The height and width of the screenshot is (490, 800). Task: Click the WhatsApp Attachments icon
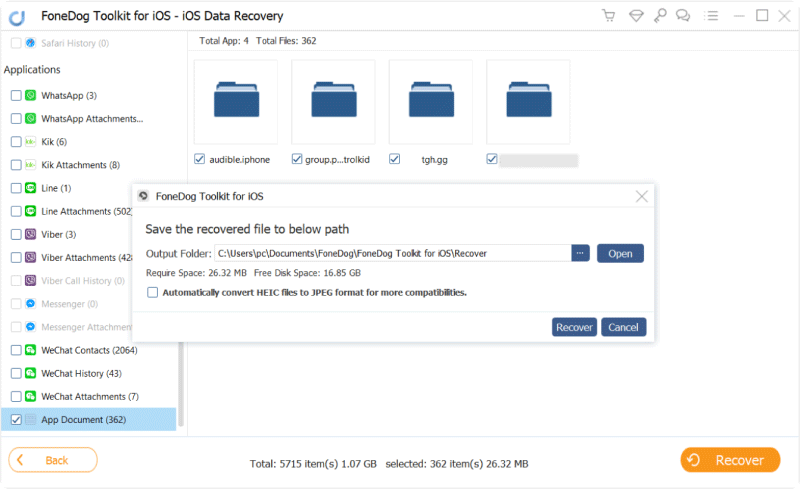click(x=31, y=118)
